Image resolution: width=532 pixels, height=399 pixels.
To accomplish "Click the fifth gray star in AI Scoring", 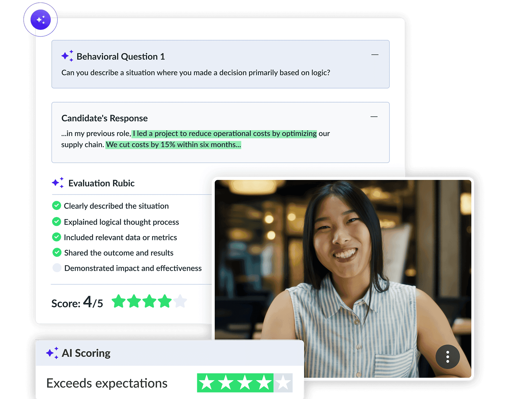I will (283, 383).
